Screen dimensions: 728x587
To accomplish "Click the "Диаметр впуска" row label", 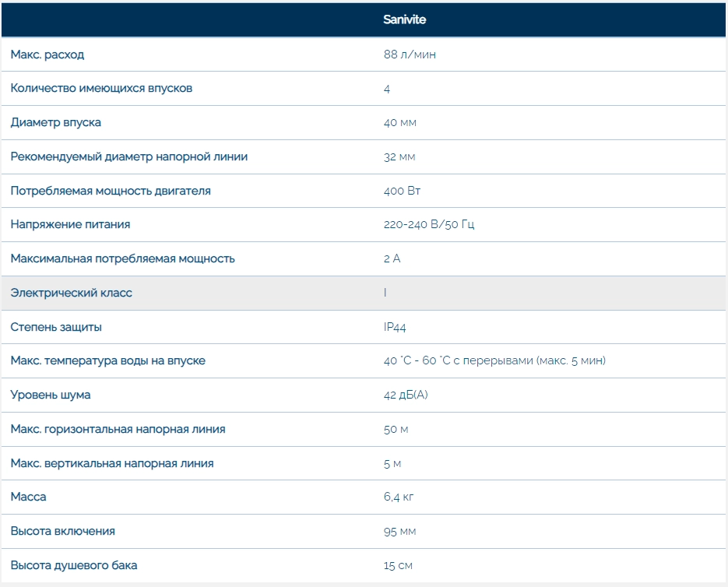I will point(55,122).
